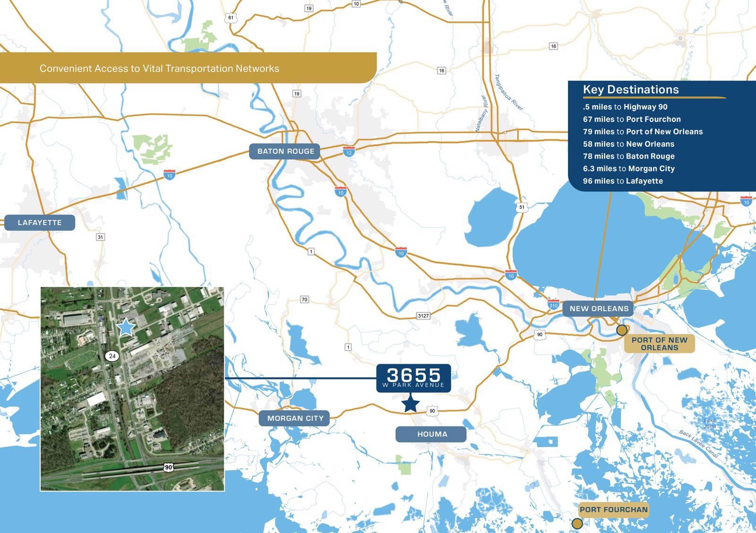Viewport: 756px width, 533px height.
Task: Select the Baton Rouge city label
Action: coord(285,150)
